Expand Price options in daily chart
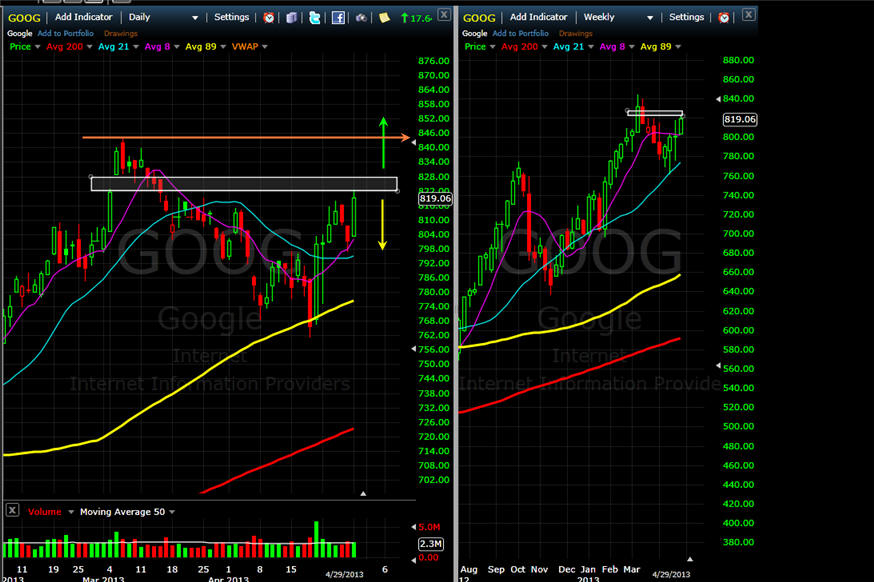The image size is (874, 582). [x=37, y=47]
